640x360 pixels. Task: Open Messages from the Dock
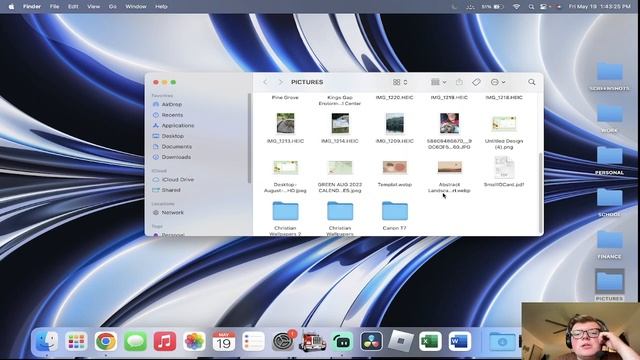(135, 341)
